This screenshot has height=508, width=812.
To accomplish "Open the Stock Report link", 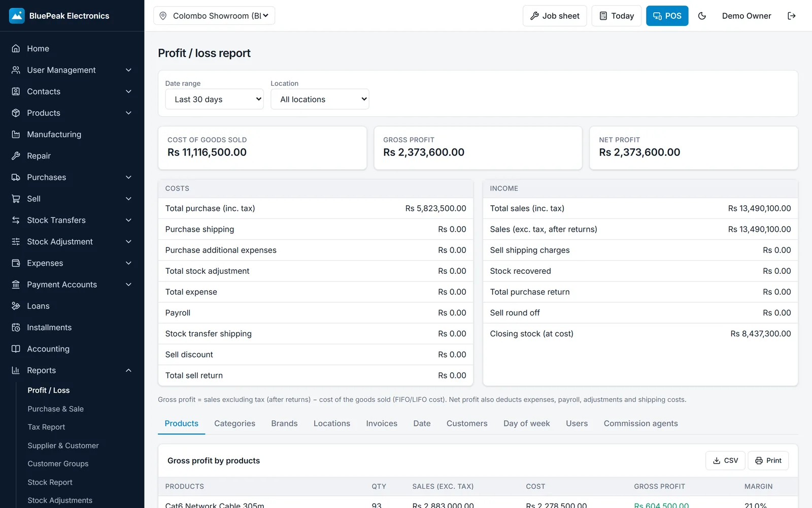I will (50, 482).
